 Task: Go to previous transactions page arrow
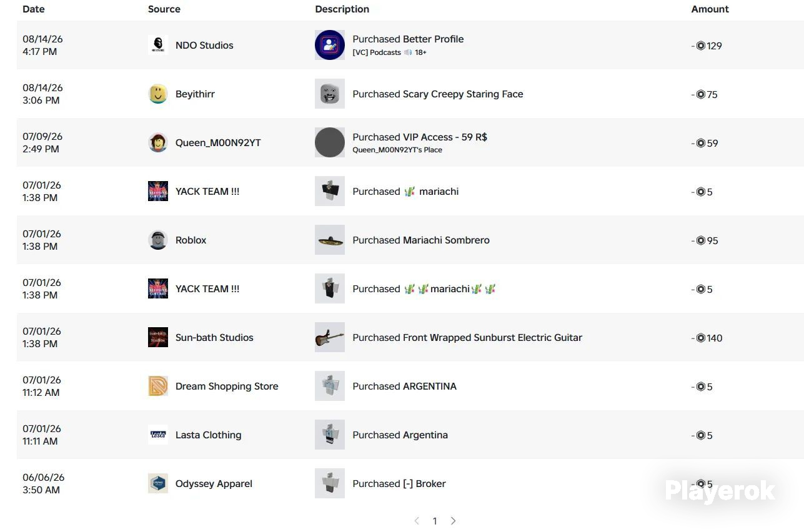[417, 521]
